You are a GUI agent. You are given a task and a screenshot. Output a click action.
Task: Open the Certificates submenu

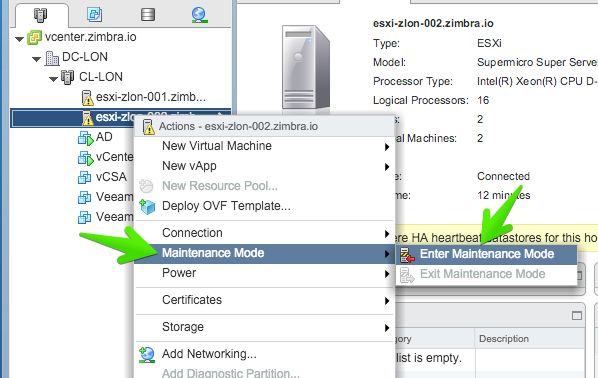[x=264, y=300]
